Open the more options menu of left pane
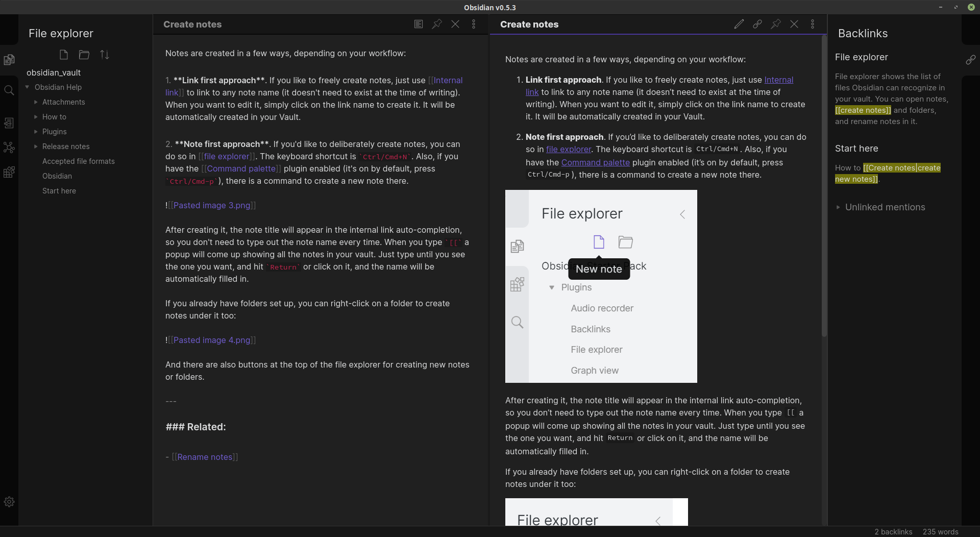Screen dimensions: 980x537 click(x=473, y=24)
